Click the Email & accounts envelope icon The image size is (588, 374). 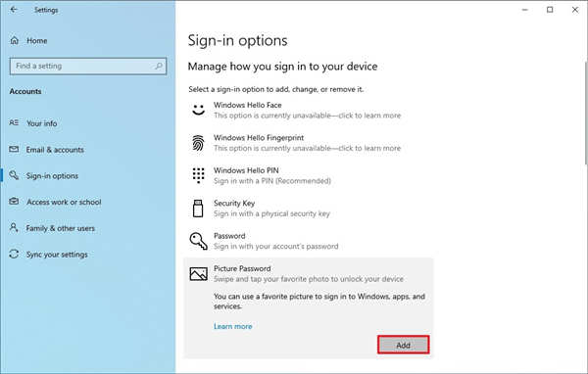[14, 149]
